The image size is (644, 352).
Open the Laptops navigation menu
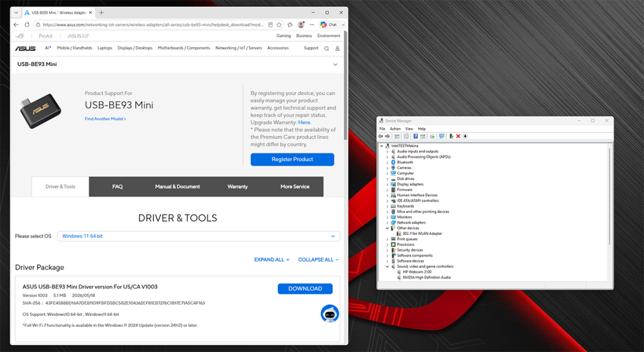[x=105, y=48]
